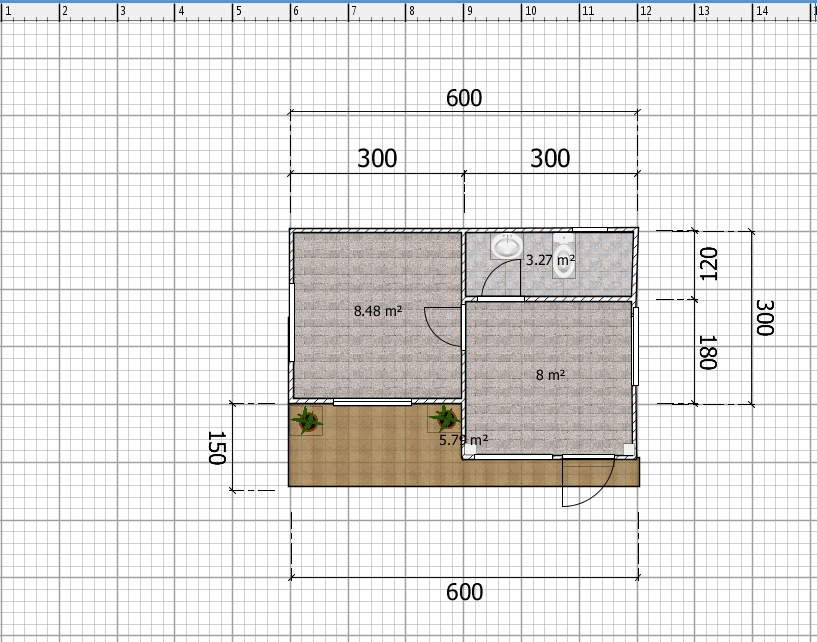Select the 120 vertical dimension label
The height and width of the screenshot is (642, 817).
(x=708, y=264)
